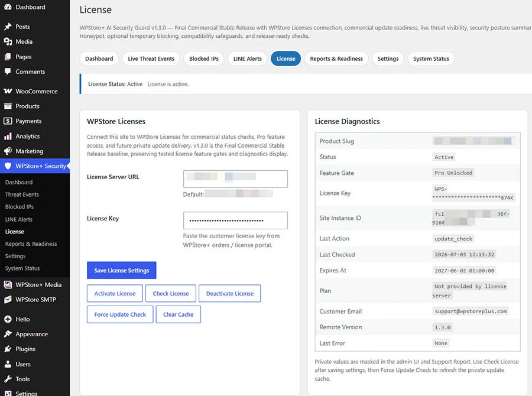
Task: Click the 'Active' status value in diagnostics
Action: point(444,157)
